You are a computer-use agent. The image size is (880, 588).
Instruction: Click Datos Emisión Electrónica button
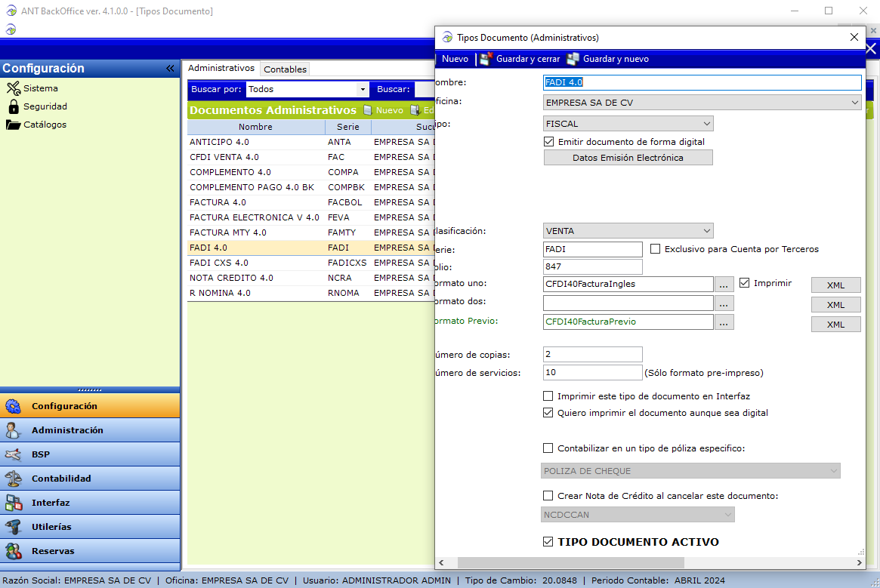pyautogui.click(x=628, y=158)
